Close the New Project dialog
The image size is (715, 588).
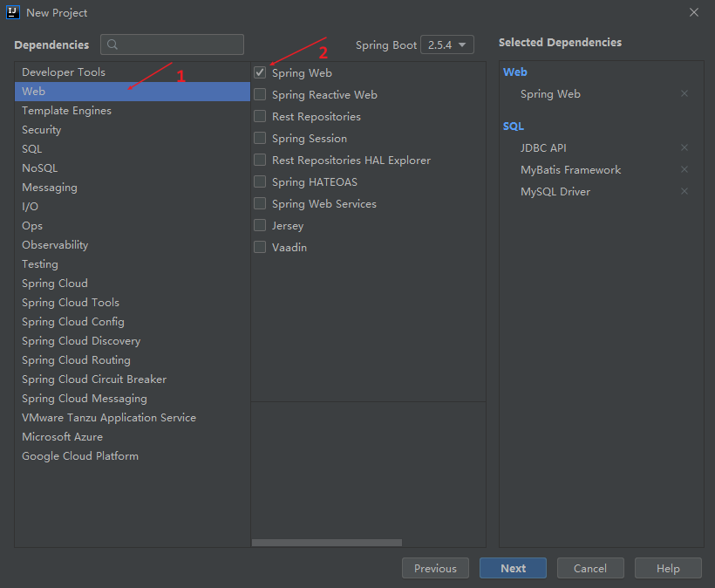[x=693, y=12]
